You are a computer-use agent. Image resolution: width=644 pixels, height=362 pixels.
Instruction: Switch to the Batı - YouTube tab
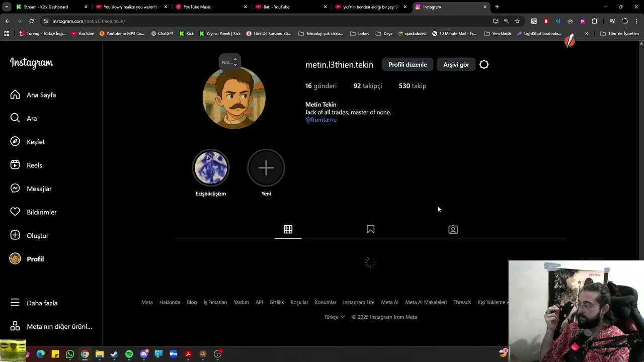pyautogui.click(x=291, y=7)
